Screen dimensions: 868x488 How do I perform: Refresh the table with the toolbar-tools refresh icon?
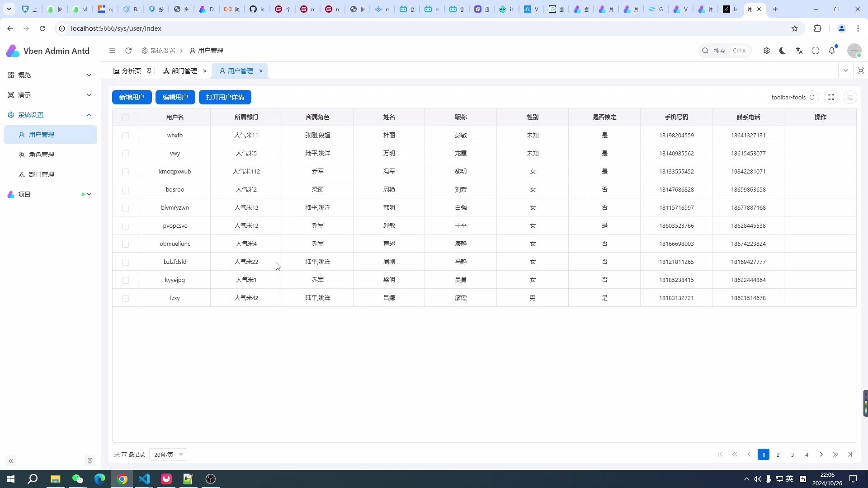tap(813, 97)
